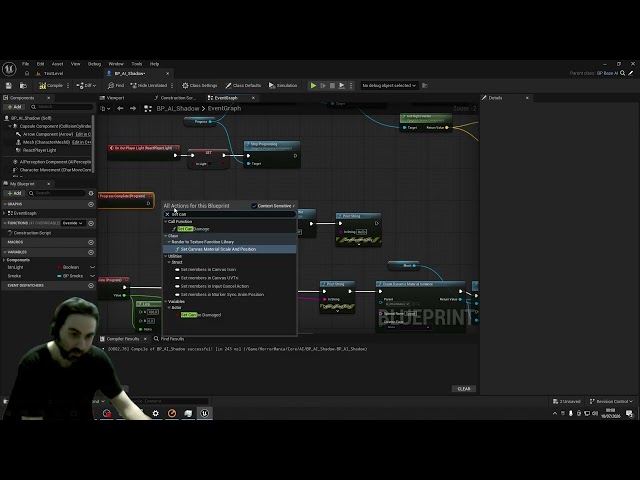
Task: Open the Tools menu
Action: pos(137,64)
